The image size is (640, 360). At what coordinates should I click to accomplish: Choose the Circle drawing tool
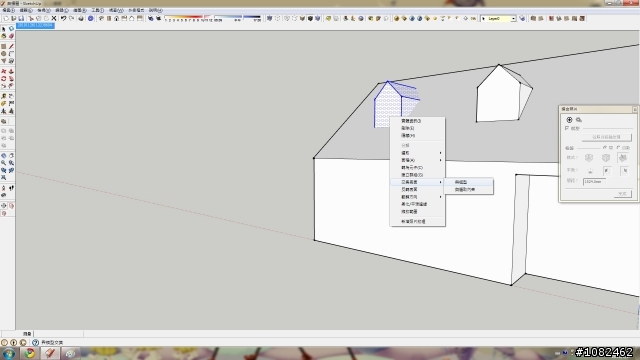click(4, 53)
